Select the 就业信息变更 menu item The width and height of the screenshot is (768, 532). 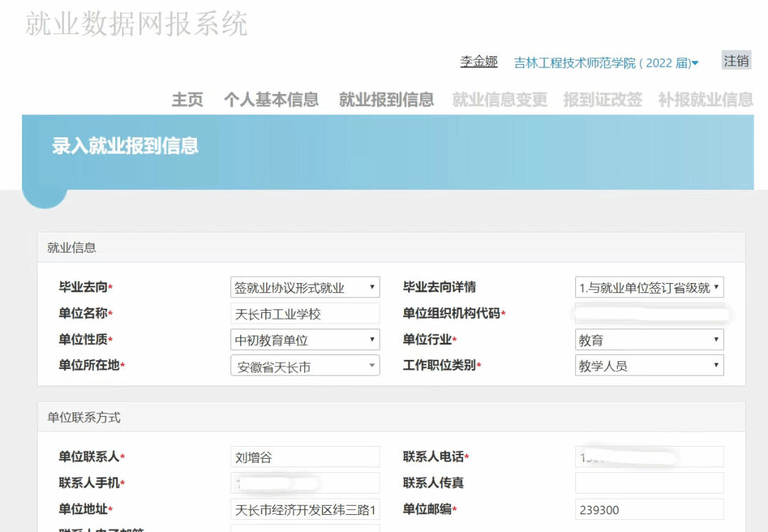(x=500, y=100)
